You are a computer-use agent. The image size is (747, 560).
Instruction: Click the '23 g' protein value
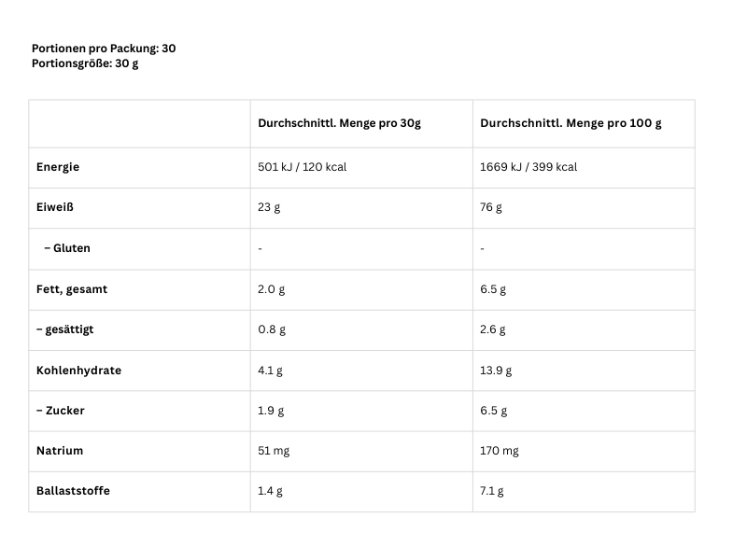click(x=269, y=207)
